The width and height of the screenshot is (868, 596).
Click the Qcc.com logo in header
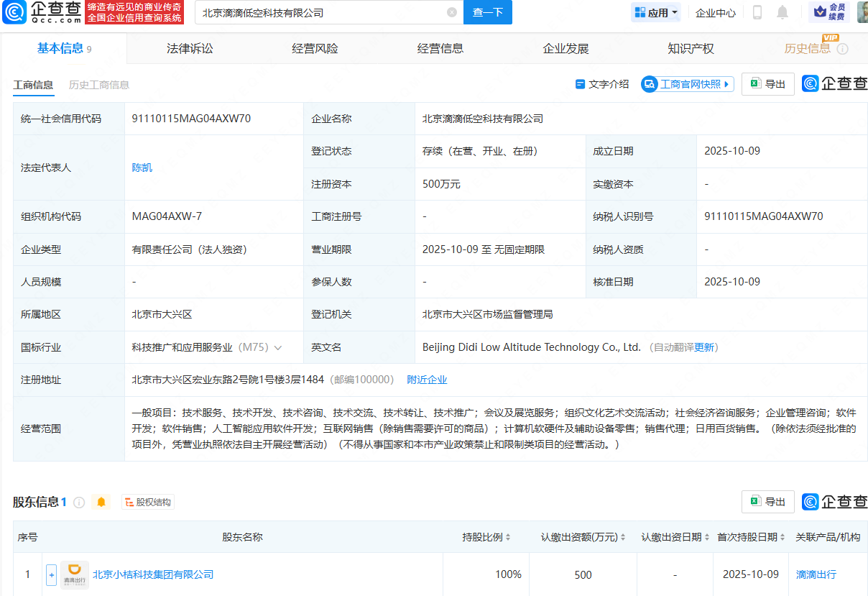pyautogui.click(x=41, y=12)
